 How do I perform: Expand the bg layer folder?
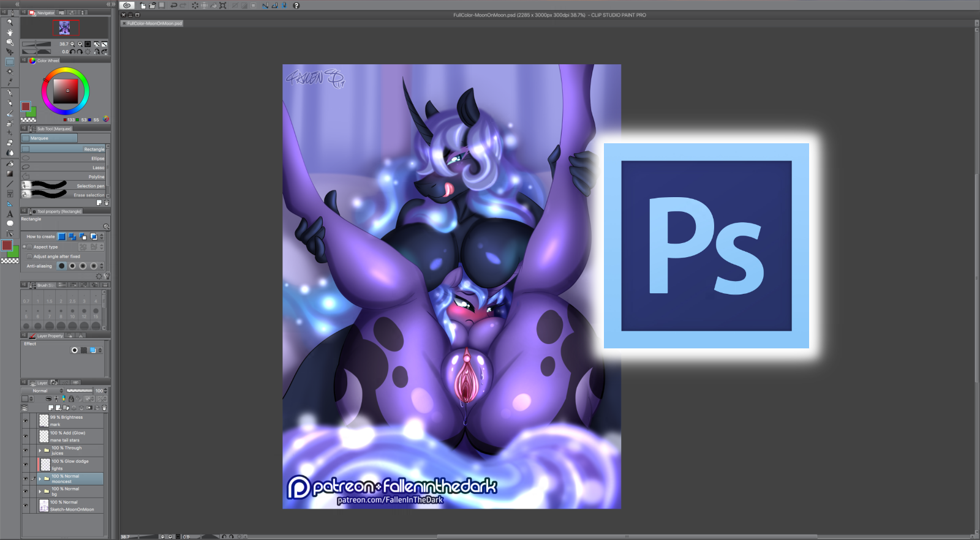tap(40, 491)
